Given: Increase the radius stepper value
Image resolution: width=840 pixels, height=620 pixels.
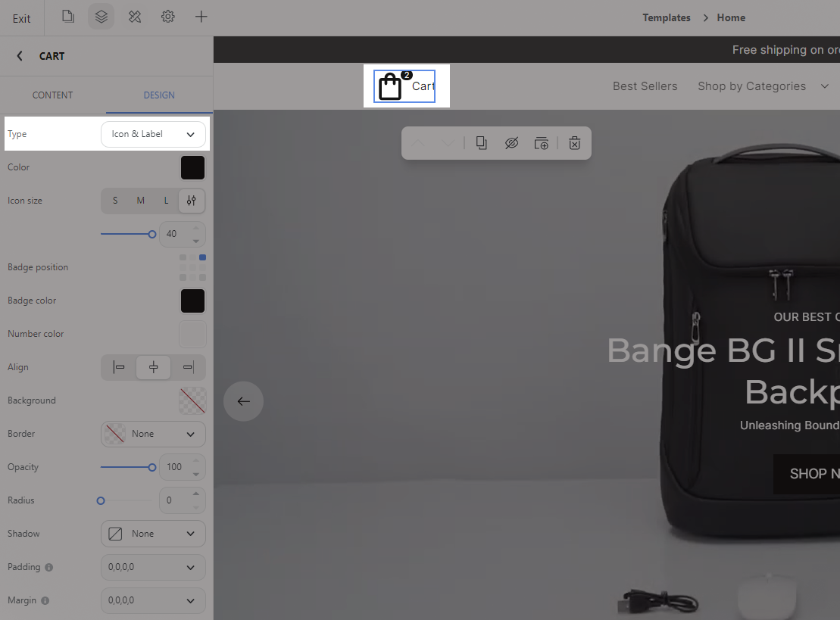Looking at the screenshot, I should (x=196, y=494).
